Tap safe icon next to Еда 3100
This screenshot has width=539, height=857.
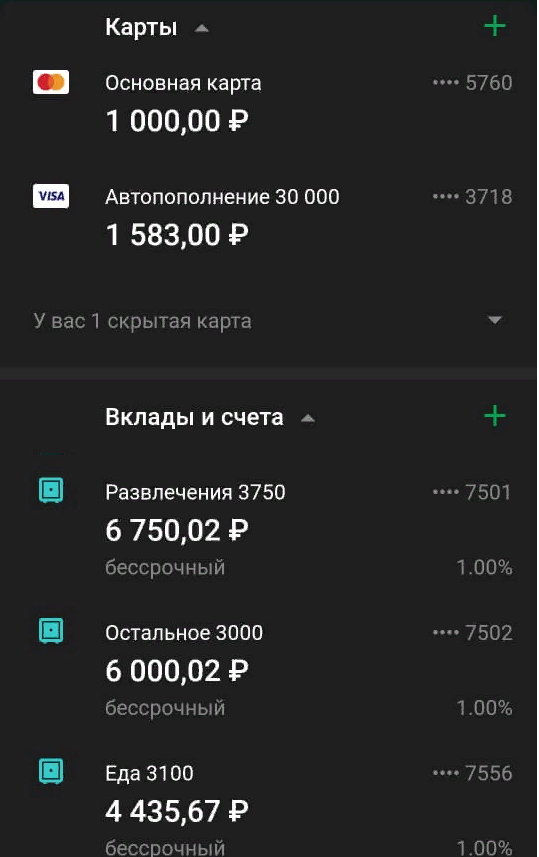(x=51, y=771)
